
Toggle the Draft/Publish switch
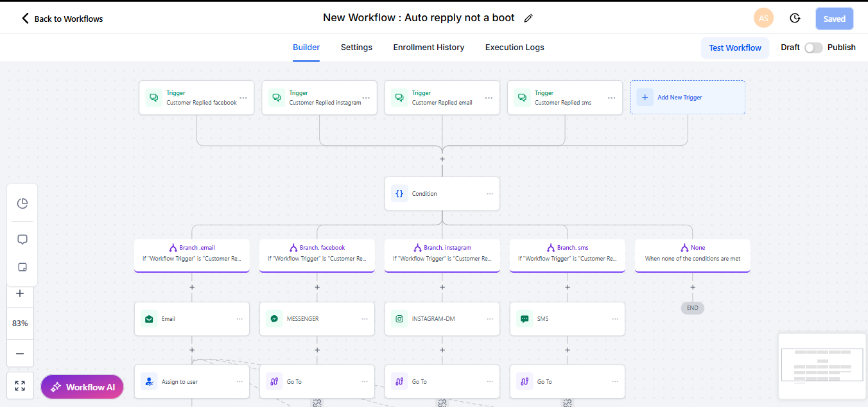813,48
